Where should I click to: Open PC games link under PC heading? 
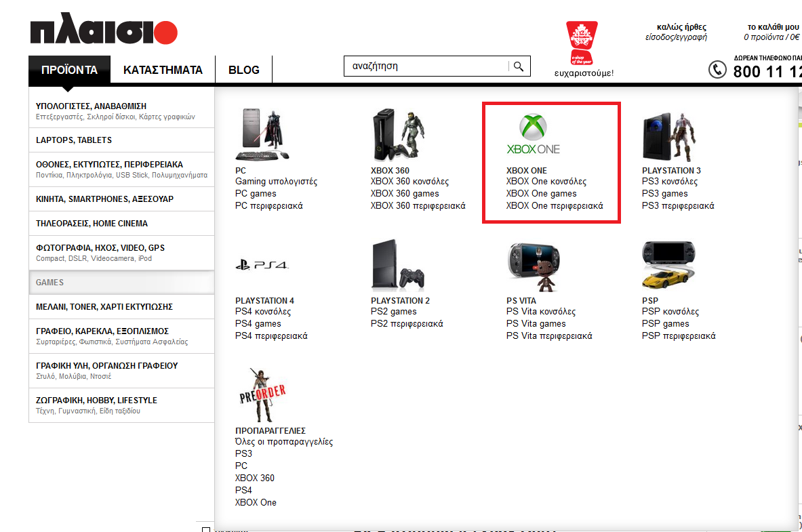(x=256, y=194)
